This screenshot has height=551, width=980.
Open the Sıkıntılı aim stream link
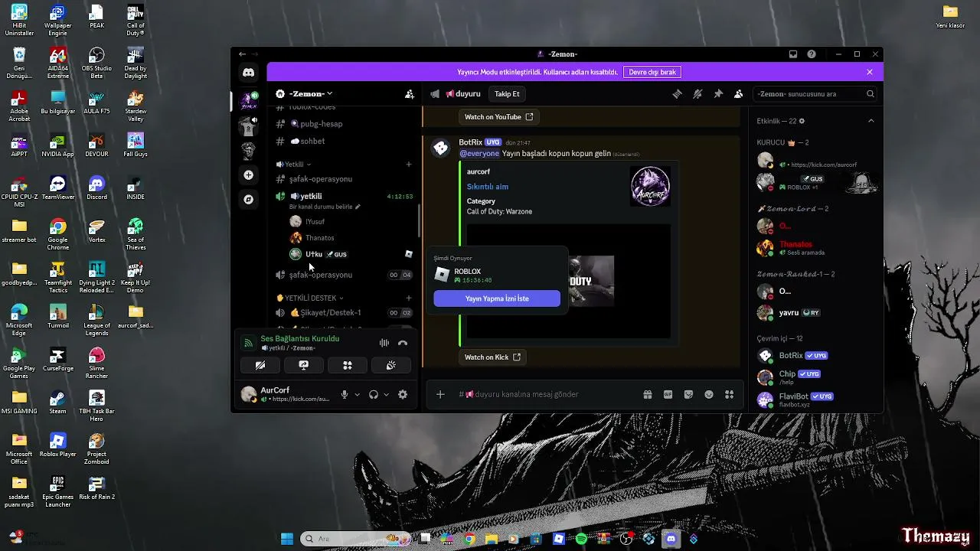click(488, 187)
